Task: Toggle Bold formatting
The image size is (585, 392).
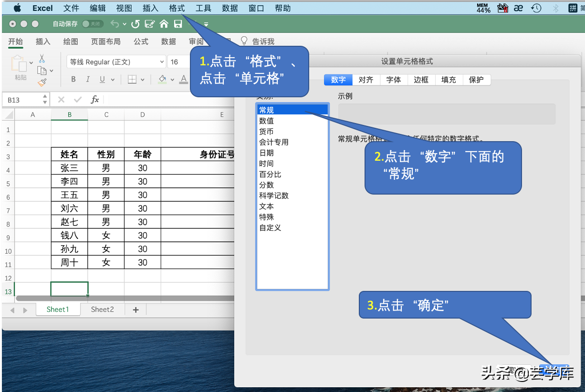Action: pyautogui.click(x=73, y=80)
